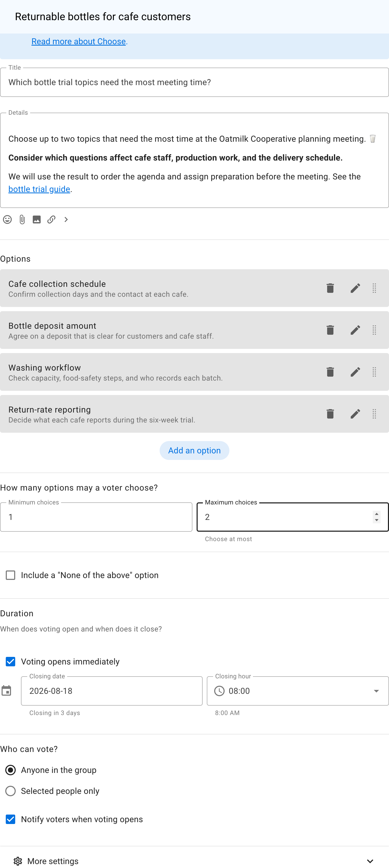Expand more formatting tools with chevron
The image size is (389, 868).
[x=66, y=220]
